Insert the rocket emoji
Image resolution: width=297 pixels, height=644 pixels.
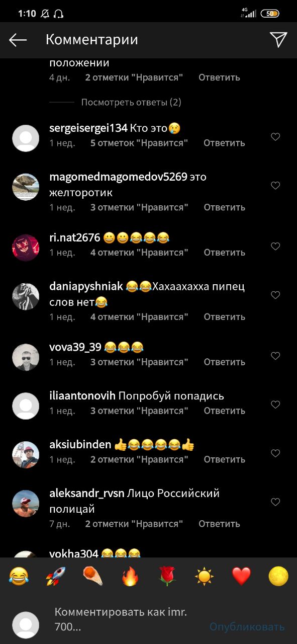click(56, 576)
